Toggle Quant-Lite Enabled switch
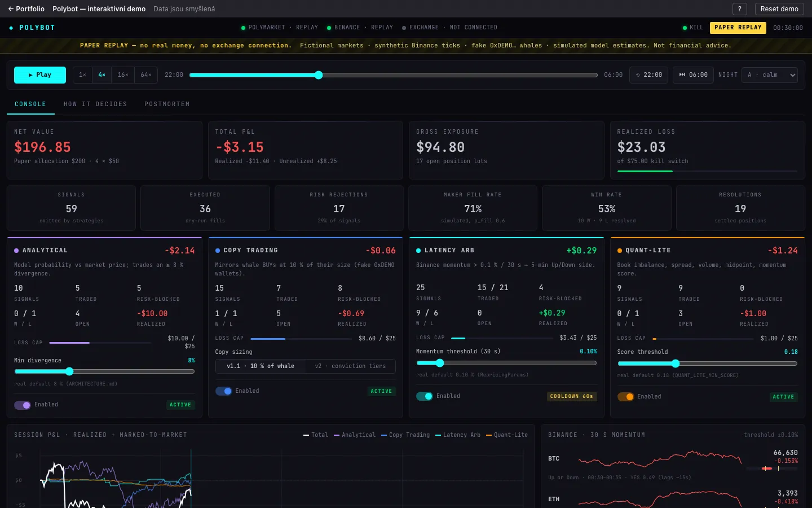812x508 pixels. click(x=625, y=397)
